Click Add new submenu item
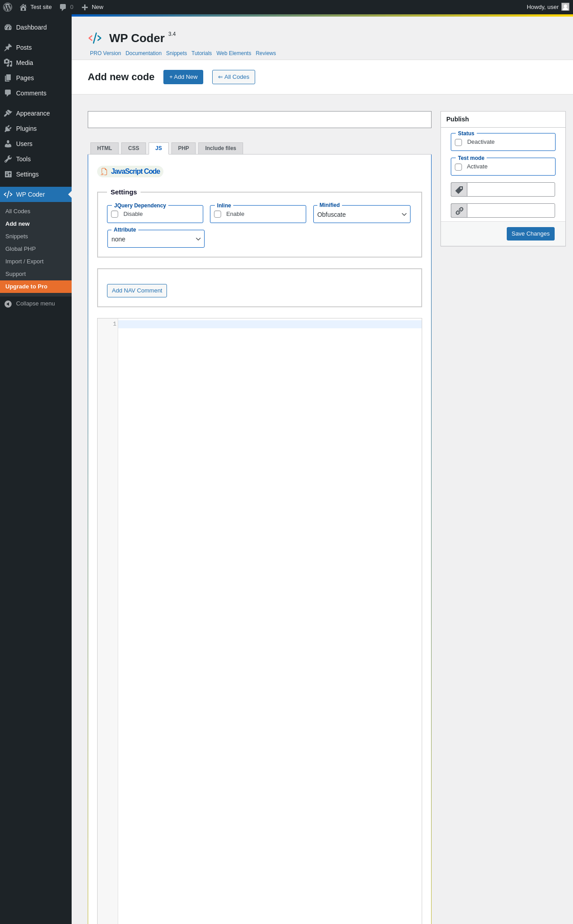573x924 pixels. click(36, 224)
